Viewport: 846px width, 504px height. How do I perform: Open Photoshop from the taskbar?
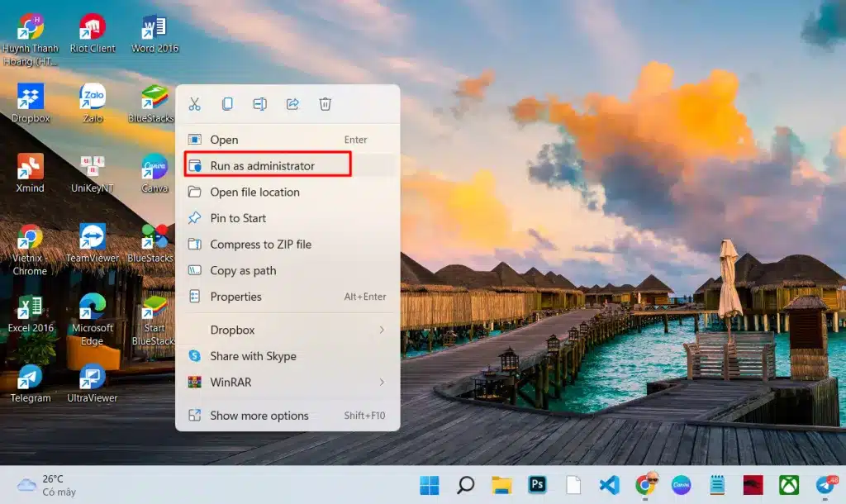[x=537, y=484]
